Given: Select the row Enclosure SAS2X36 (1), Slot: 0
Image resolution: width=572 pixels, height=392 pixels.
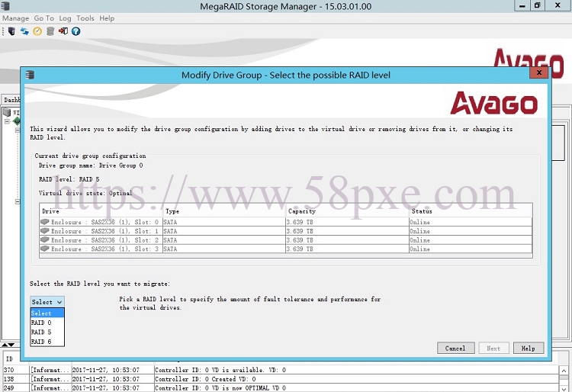Looking at the screenshot, I should click(286, 222).
